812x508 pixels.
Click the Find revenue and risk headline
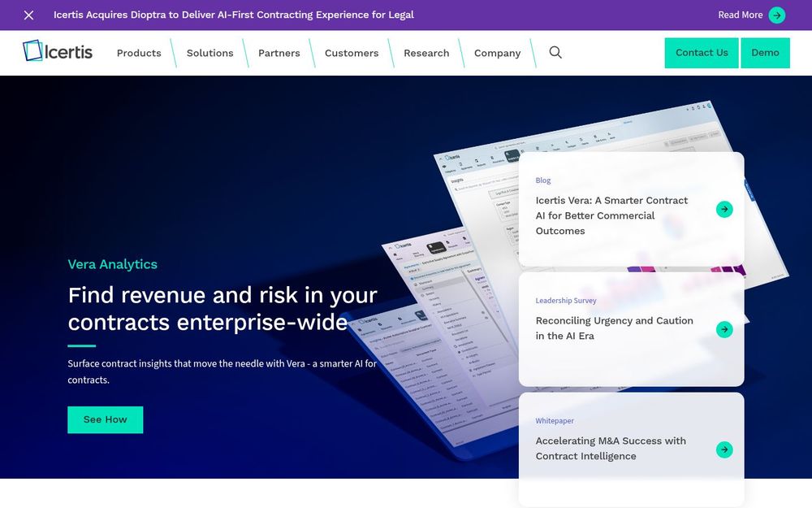(x=222, y=308)
